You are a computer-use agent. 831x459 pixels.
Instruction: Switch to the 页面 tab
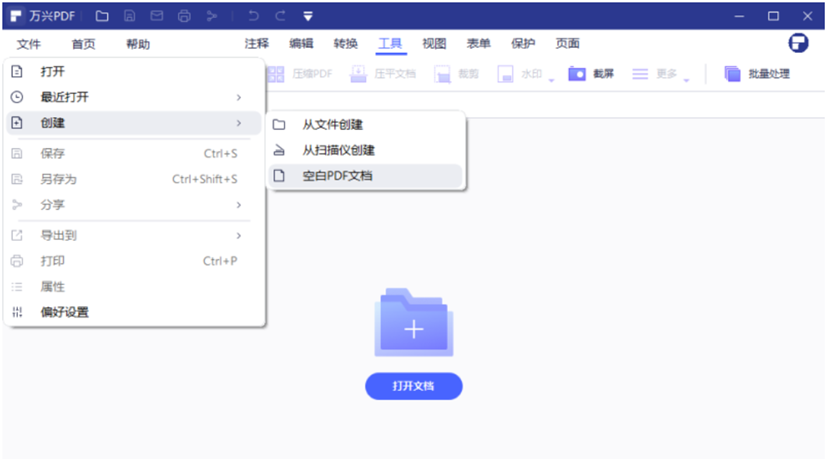pos(567,43)
